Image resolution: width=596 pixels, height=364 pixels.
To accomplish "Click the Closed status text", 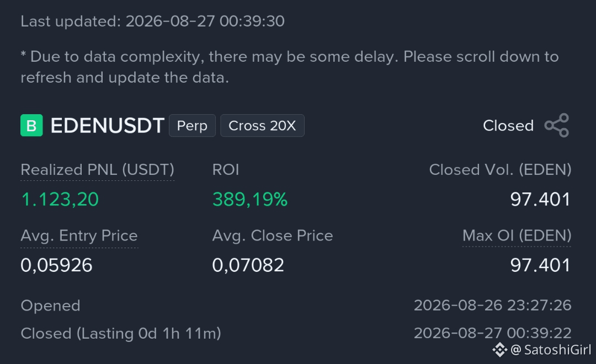I will click(x=508, y=126).
